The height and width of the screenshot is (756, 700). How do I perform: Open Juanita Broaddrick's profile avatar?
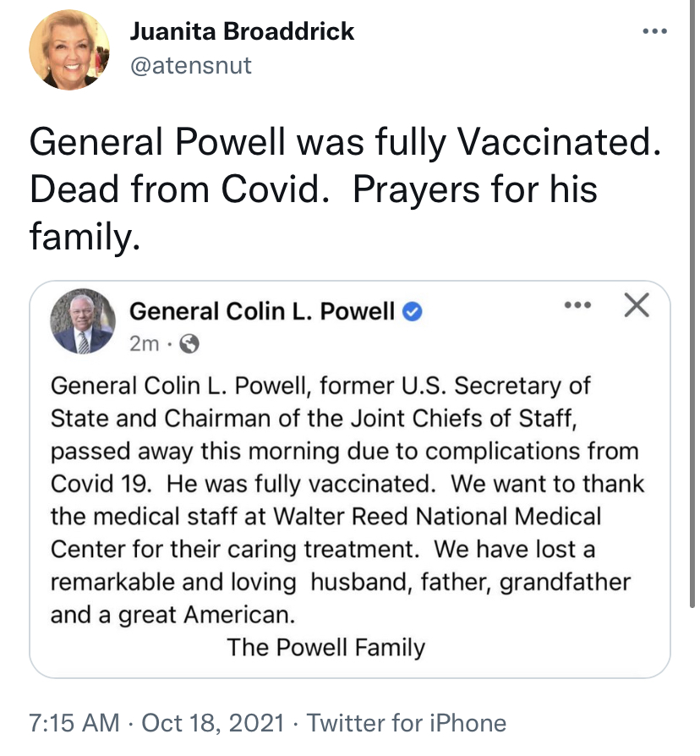coord(63,50)
